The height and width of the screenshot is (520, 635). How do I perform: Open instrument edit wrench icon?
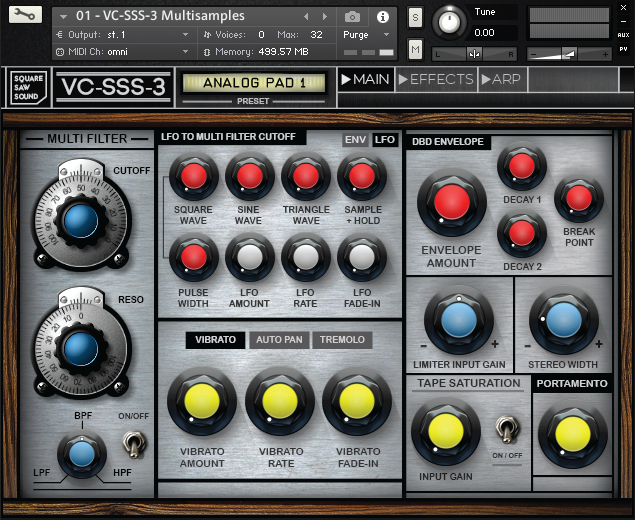coord(25,15)
